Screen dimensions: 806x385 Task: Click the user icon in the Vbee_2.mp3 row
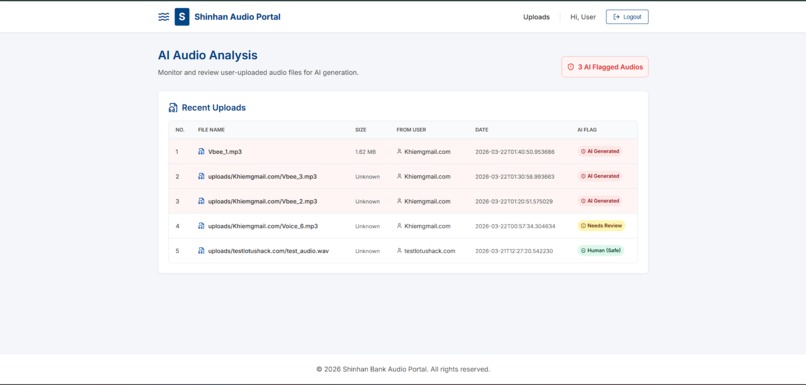coord(399,201)
